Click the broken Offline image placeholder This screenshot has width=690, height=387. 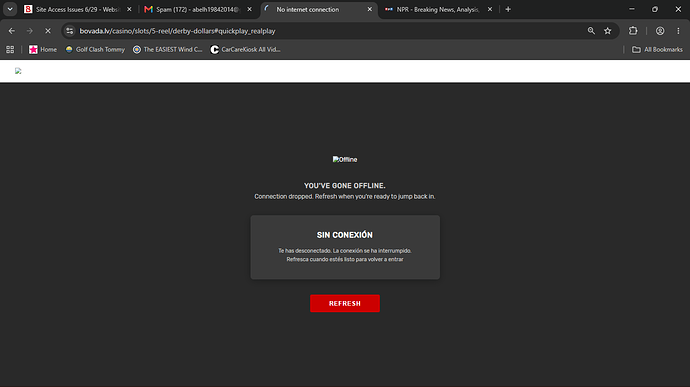click(345, 159)
